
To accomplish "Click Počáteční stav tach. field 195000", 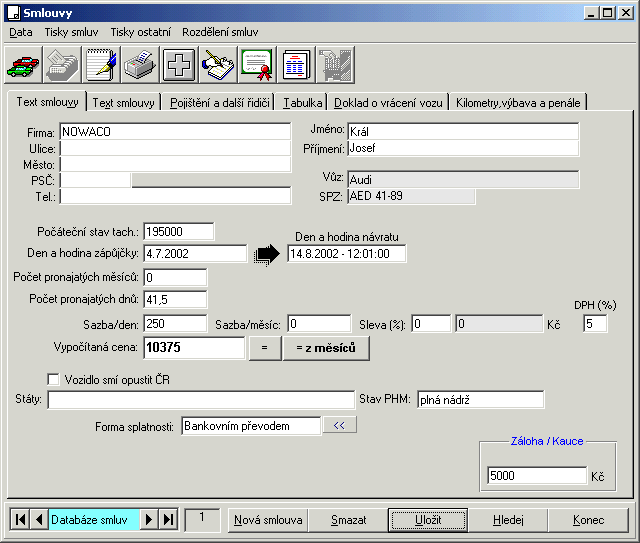I will point(179,231).
